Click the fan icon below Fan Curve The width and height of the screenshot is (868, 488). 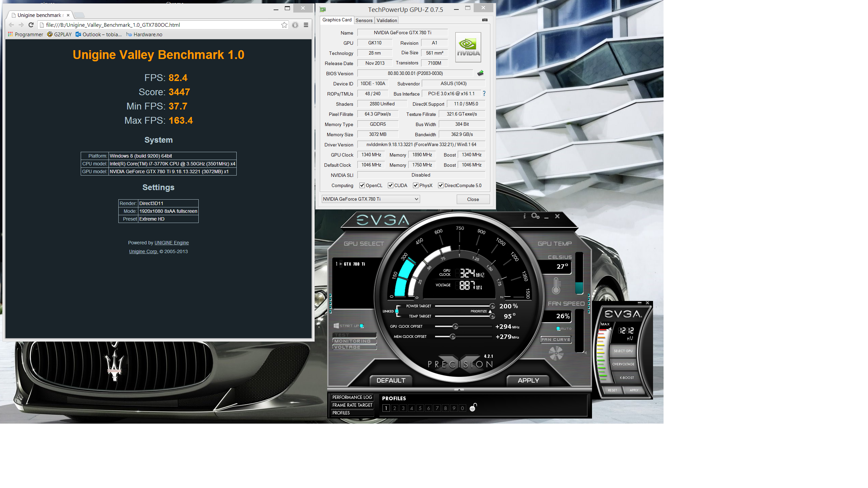pyautogui.click(x=556, y=353)
